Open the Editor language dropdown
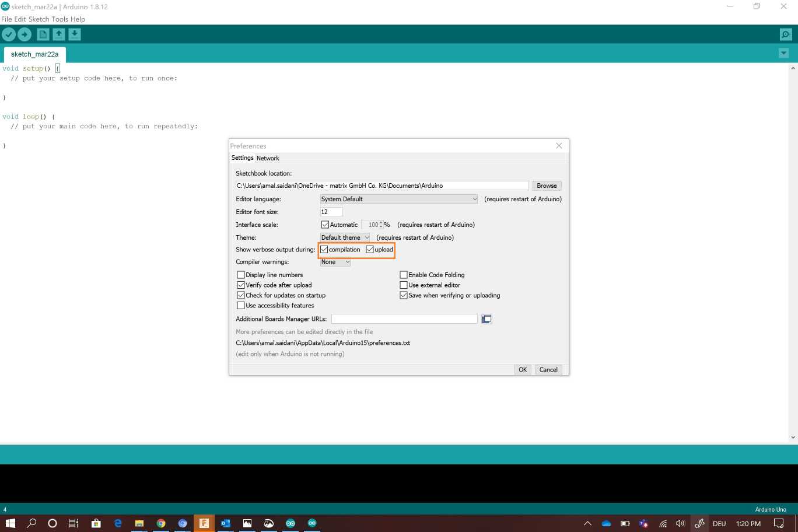This screenshot has width=798, height=532. (399, 199)
